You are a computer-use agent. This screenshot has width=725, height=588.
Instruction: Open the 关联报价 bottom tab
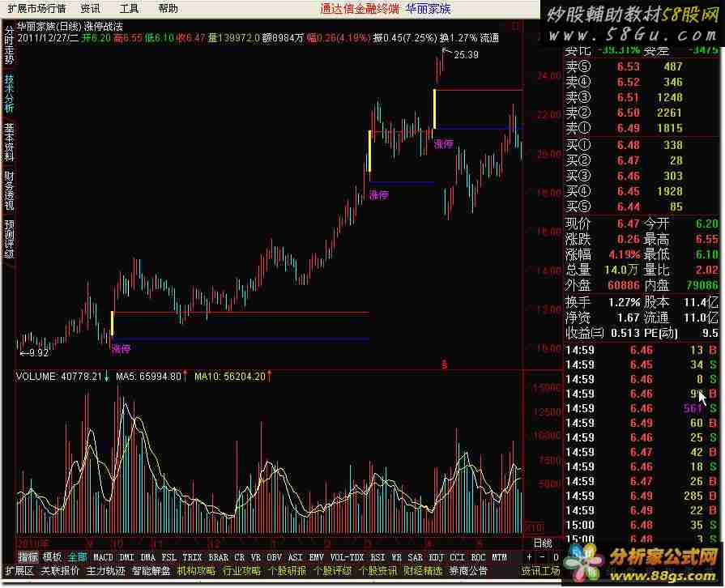point(60,571)
